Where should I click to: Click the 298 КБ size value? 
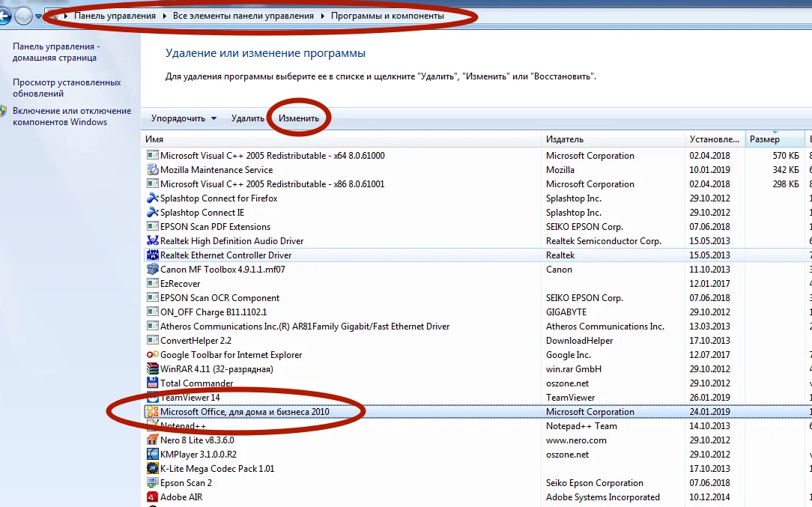click(x=786, y=183)
